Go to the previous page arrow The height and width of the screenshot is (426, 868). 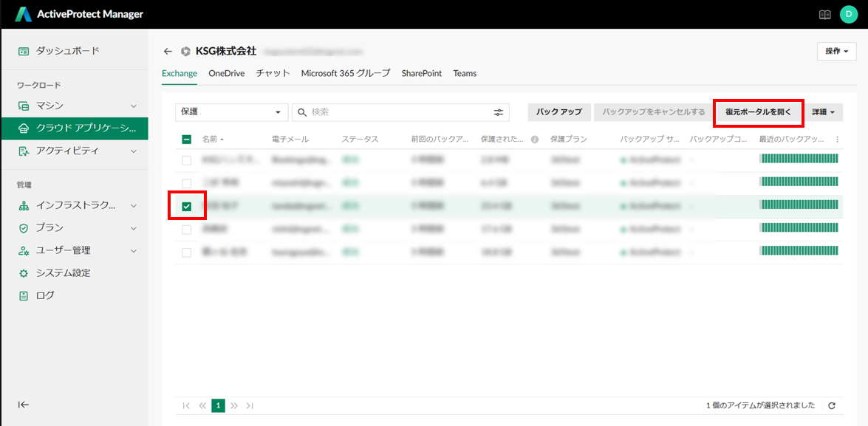pyautogui.click(x=202, y=405)
